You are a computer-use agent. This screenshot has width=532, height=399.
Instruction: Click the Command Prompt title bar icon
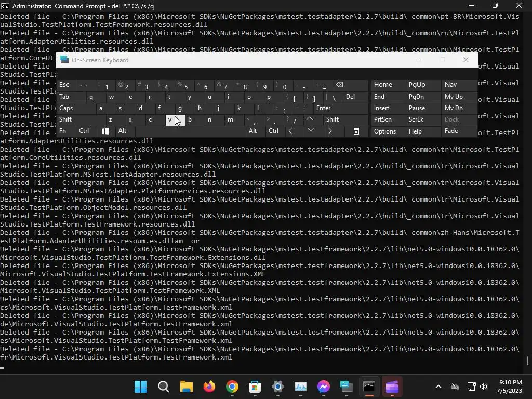click(5, 6)
